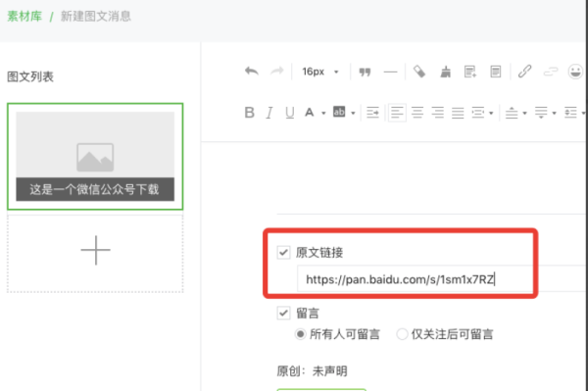
Task: Select the format painter brush
Action: coord(445,72)
